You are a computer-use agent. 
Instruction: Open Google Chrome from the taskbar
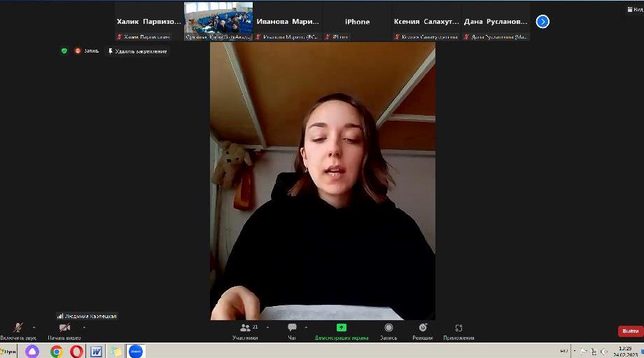tap(56, 351)
